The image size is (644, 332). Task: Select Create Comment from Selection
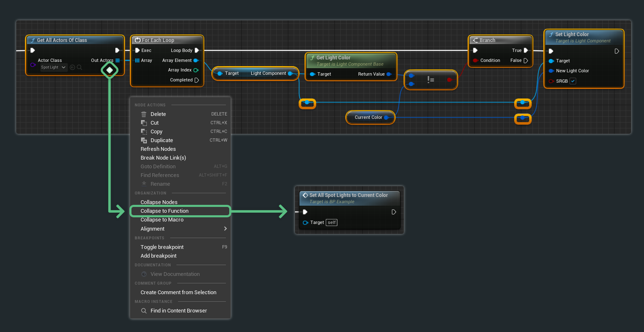tap(178, 292)
